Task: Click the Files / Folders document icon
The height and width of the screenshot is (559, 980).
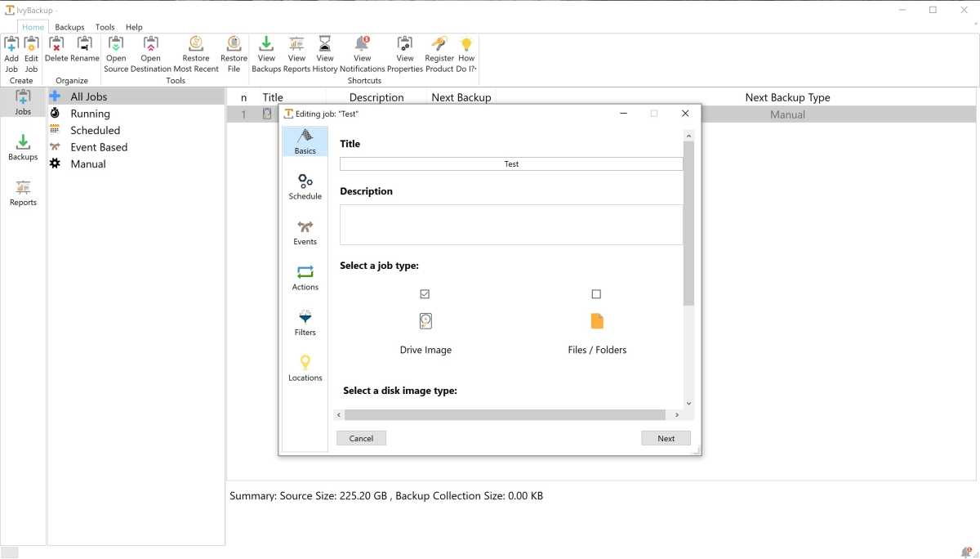Action: (597, 321)
